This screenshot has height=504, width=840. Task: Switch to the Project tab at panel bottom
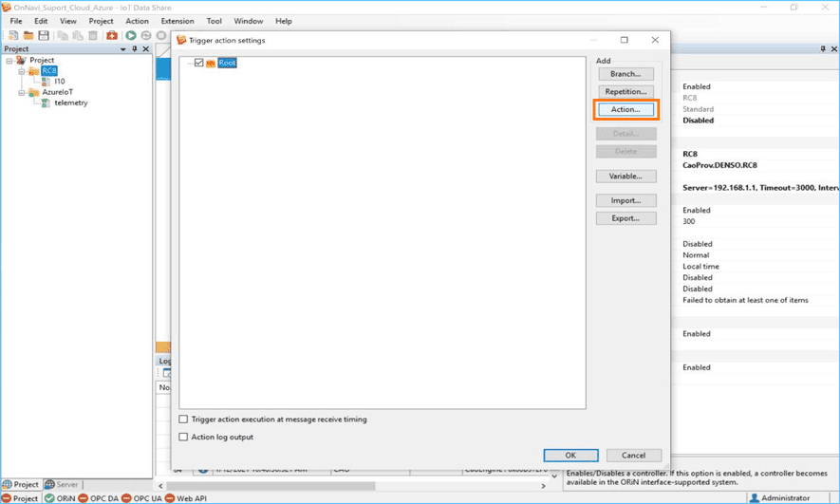[21, 484]
